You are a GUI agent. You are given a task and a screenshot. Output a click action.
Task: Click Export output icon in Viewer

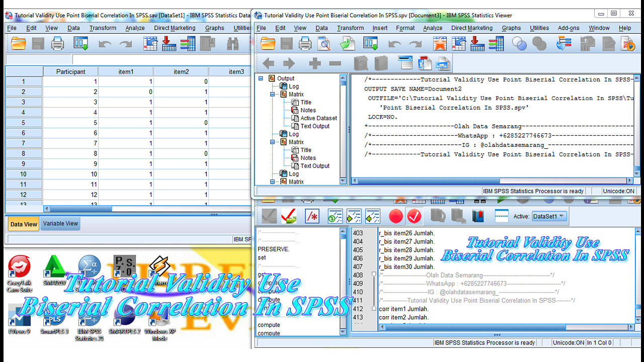click(348, 44)
